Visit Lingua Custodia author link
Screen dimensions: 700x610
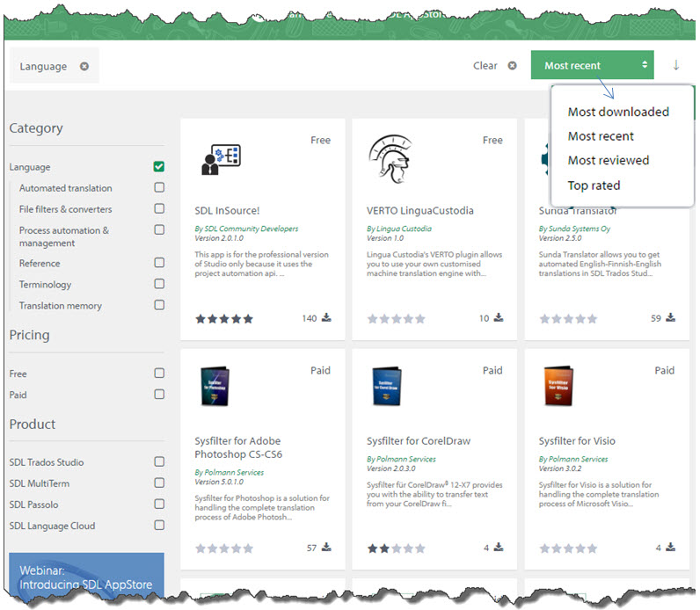click(x=399, y=229)
